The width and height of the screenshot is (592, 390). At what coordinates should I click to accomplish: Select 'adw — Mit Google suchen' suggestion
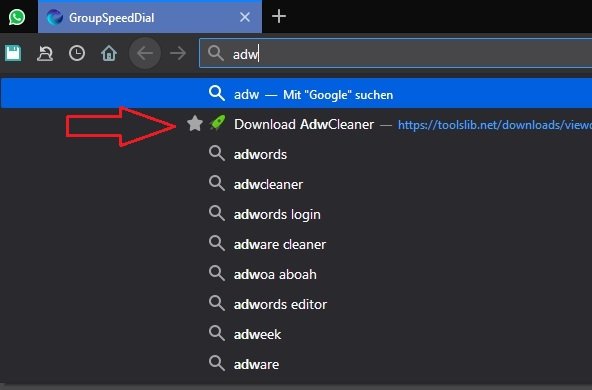[x=296, y=94]
